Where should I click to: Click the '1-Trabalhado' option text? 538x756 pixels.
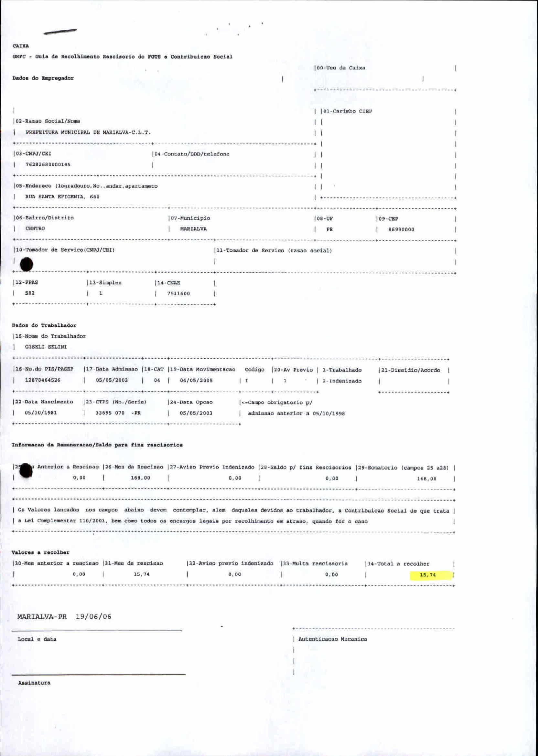tap(342, 370)
